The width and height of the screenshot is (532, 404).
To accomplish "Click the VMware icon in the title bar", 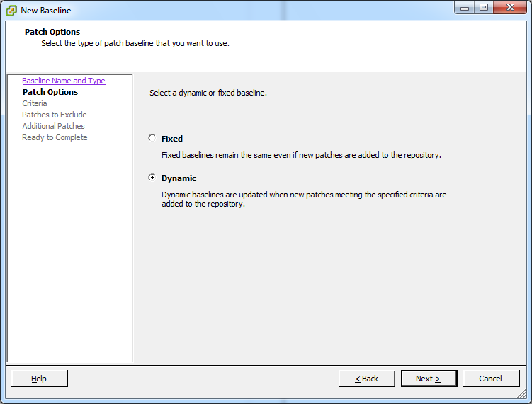I will (11, 11).
